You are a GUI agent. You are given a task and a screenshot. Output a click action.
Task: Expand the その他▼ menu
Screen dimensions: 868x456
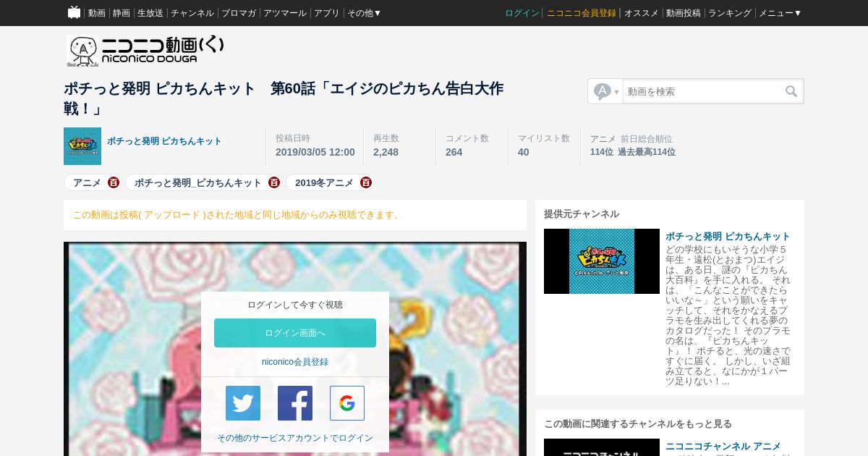364,13
